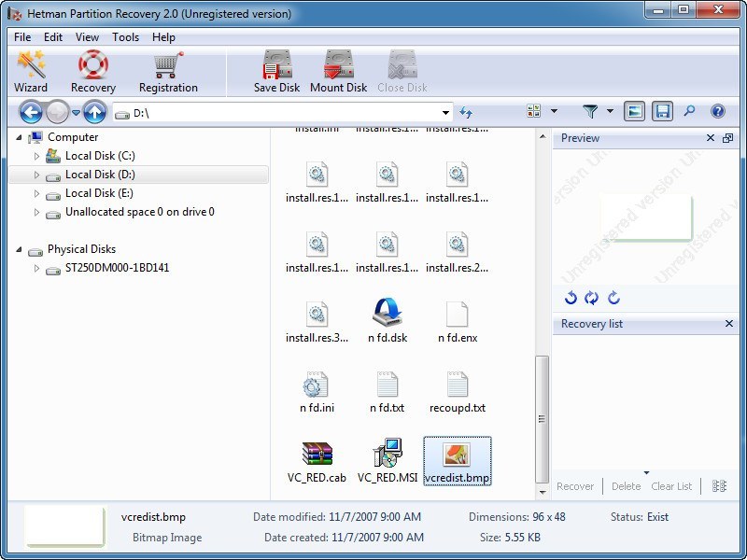Click the Recover button
The height and width of the screenshot is (560, 747).
(x=575, y=486)
